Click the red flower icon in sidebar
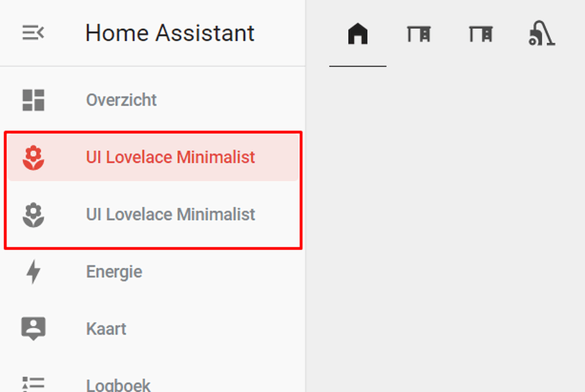585x392 pixels. click(x=33, y=157)
